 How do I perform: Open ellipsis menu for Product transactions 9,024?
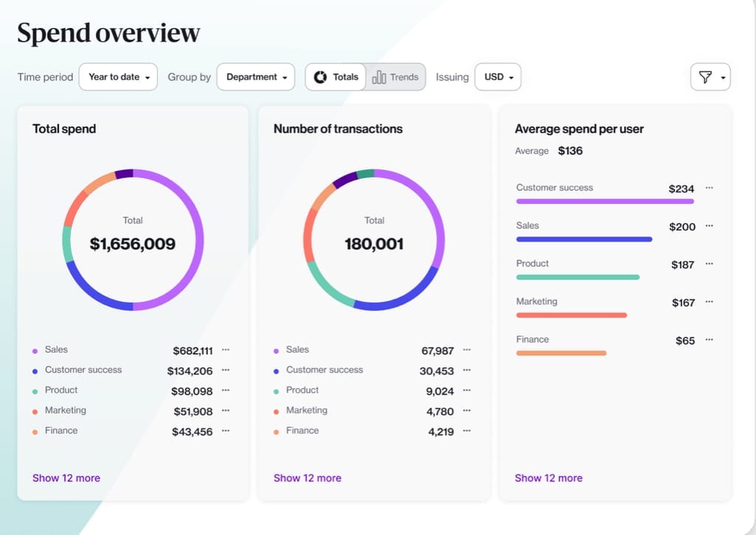(x=467, y=391)
